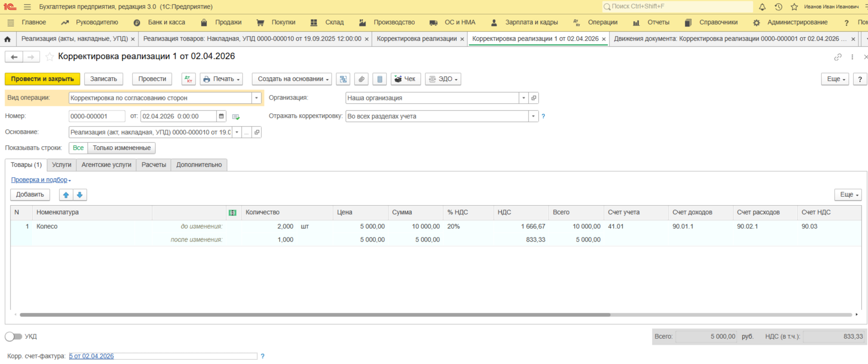Move row up with blue arrow
The width and height of the screenshot is (868, 364).
pyautogui.click(x=66, y=195)
